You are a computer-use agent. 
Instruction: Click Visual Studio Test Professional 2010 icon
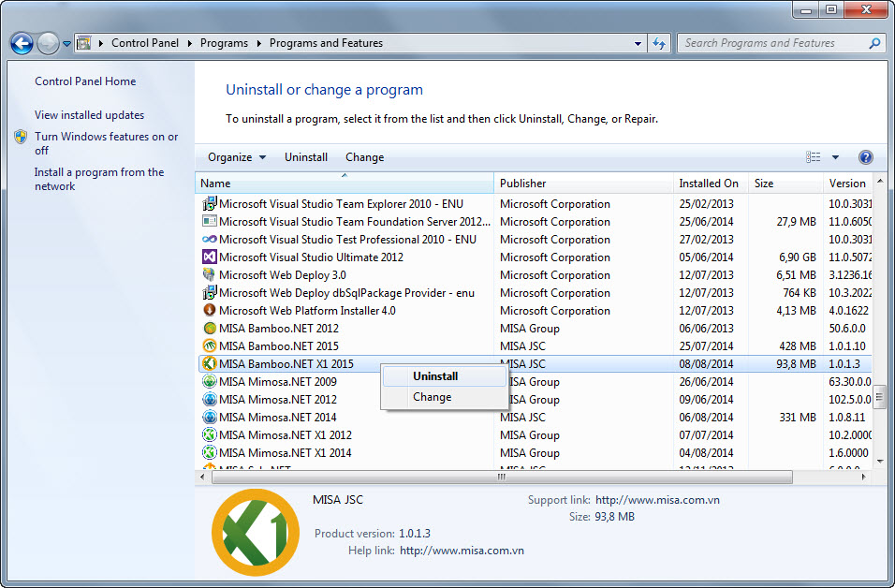pyautogui.click(x=210, y=239)
